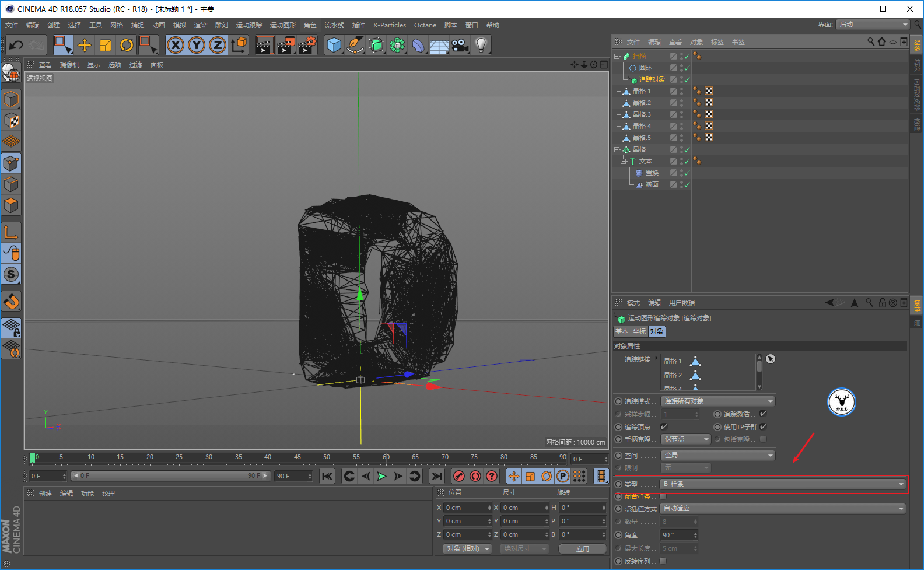Add a cube primitive object
Image resolution: width=924 pixels, height=570 pixels.
[x=334, y=45]
